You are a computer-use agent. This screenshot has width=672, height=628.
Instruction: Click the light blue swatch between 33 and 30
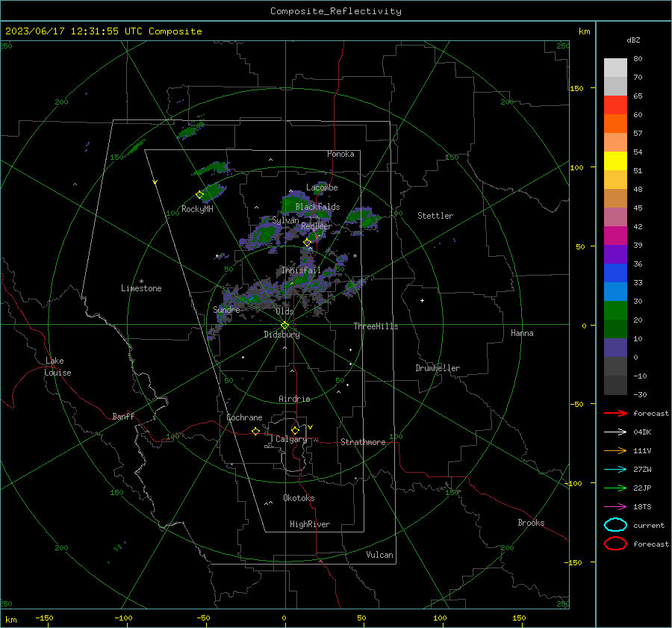[x=615, y=292]
